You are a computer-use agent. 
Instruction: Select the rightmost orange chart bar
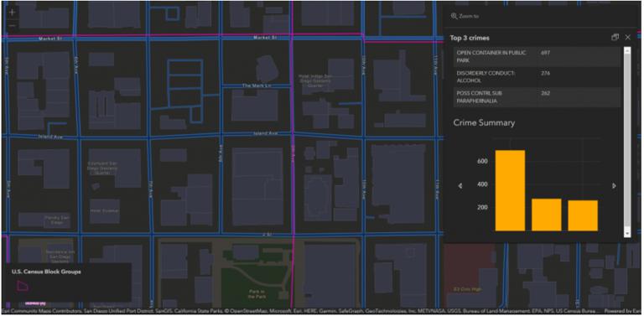coord(583,215)
